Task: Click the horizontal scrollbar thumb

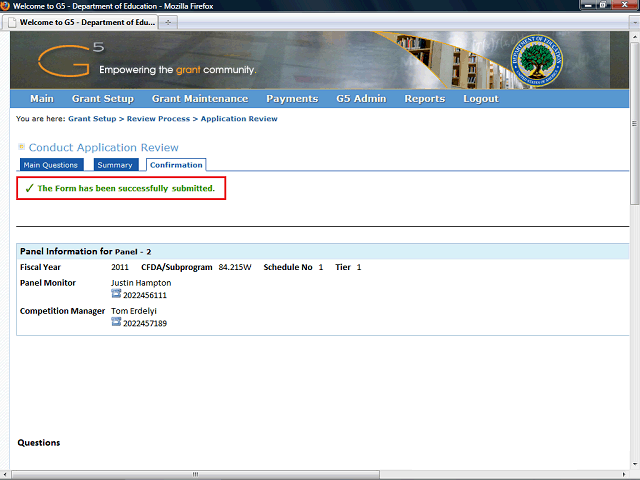Action: pyautogui.click(x=196, y=474)
